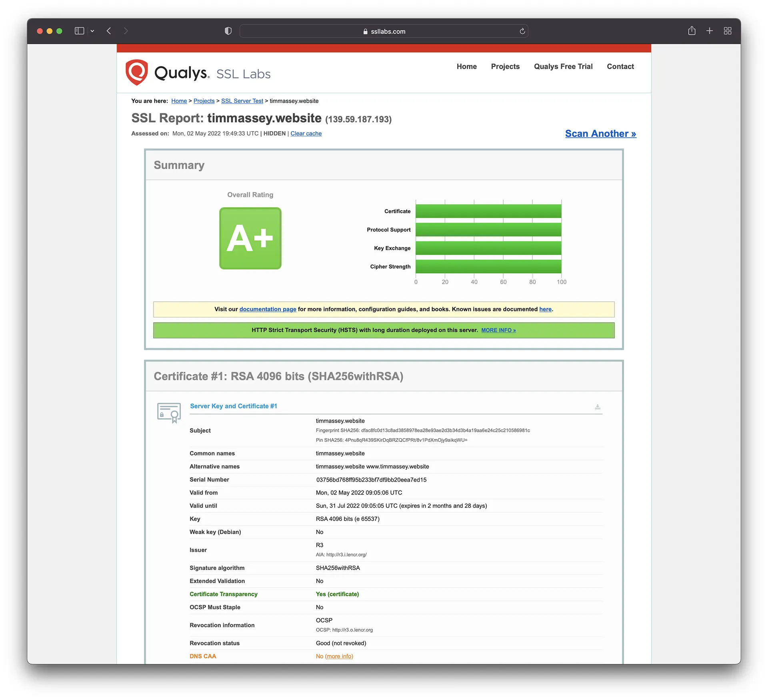Open the sidebar options dropdown chevron
768x700 pixels.
(x=92, y=31)
